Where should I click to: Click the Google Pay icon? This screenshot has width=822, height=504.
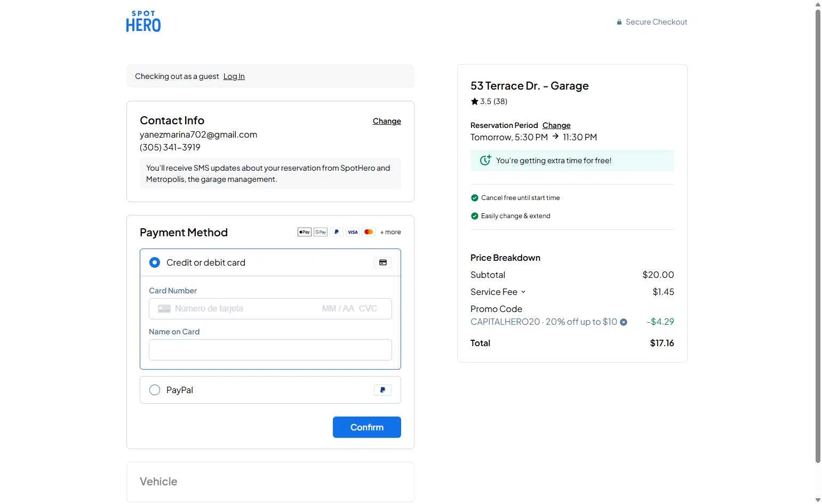pyautogui.click(x=321, y=232)
